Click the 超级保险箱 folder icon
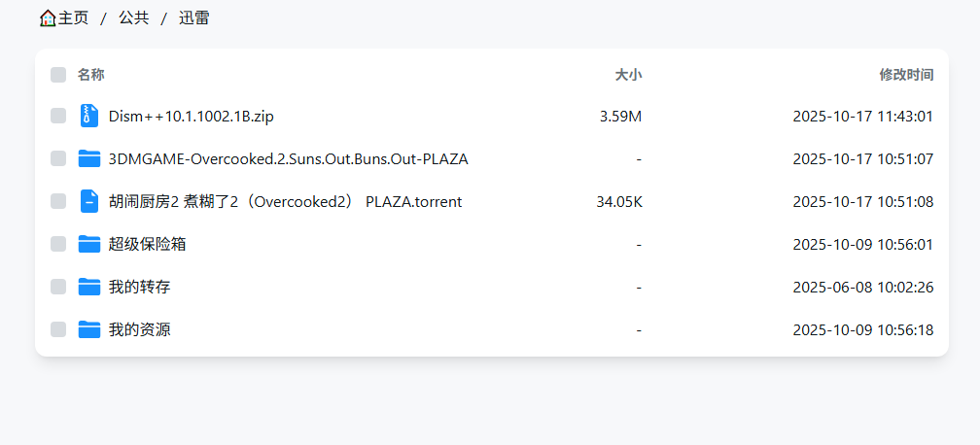This screenshot has width=980, height=445. click(x=89, y=244)
